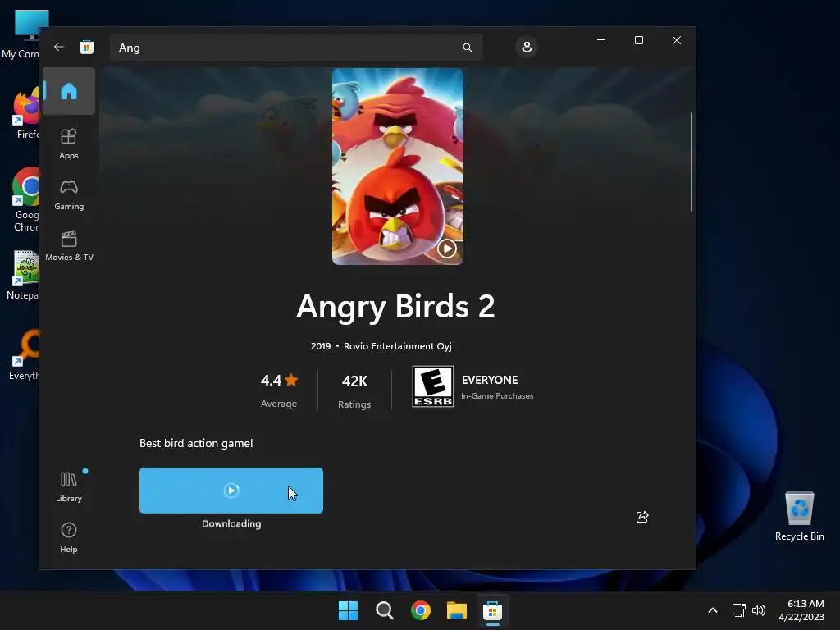840x630 pixels.
Task: Click the search magnifier icon in Store search box
Action: 467,48
